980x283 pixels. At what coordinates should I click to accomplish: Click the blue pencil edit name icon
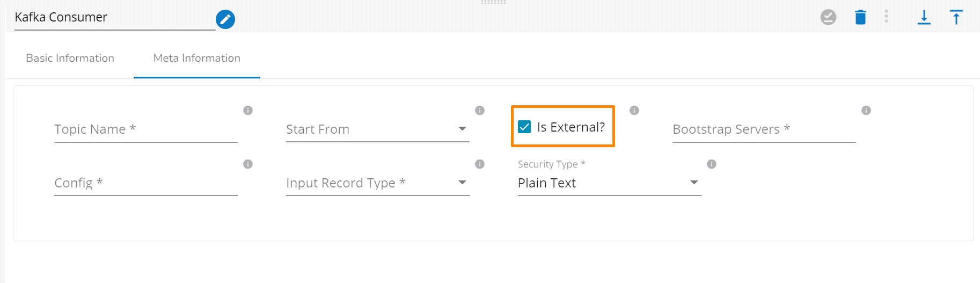click(x=225, y=19)
